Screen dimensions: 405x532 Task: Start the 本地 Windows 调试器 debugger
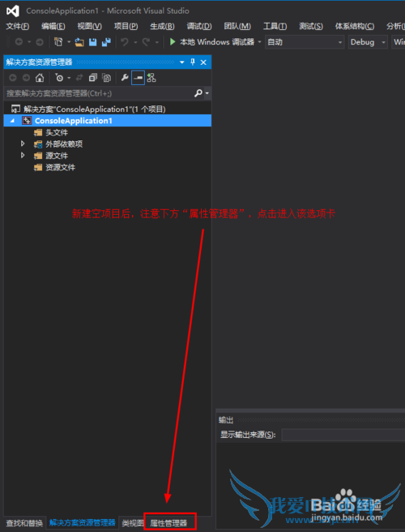[212, 42]
